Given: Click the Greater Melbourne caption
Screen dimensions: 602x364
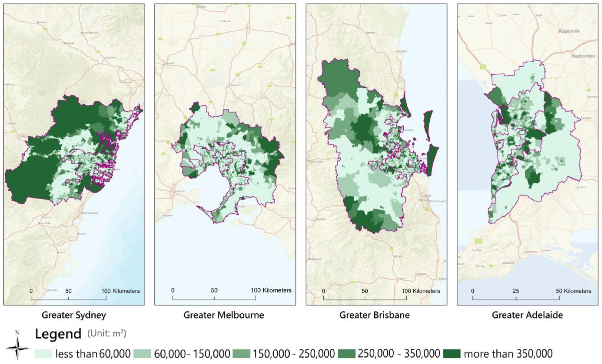Looking at the screenshot, I should pos(223,315).
